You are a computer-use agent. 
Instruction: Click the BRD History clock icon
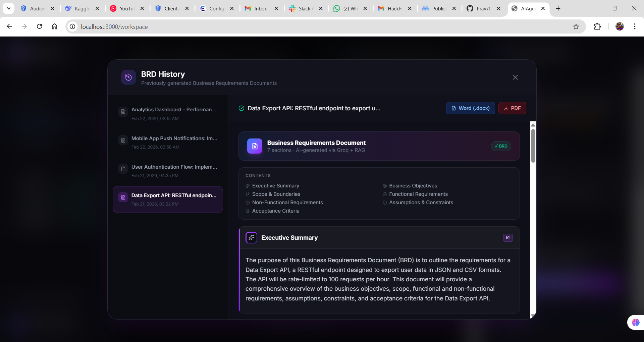pos(128,77)
